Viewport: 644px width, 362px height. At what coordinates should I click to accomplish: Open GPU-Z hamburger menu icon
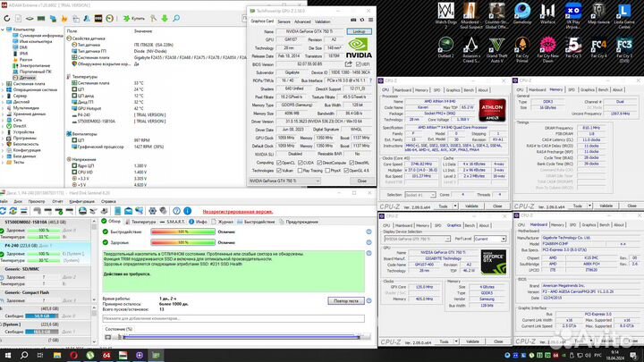point(370,20)
